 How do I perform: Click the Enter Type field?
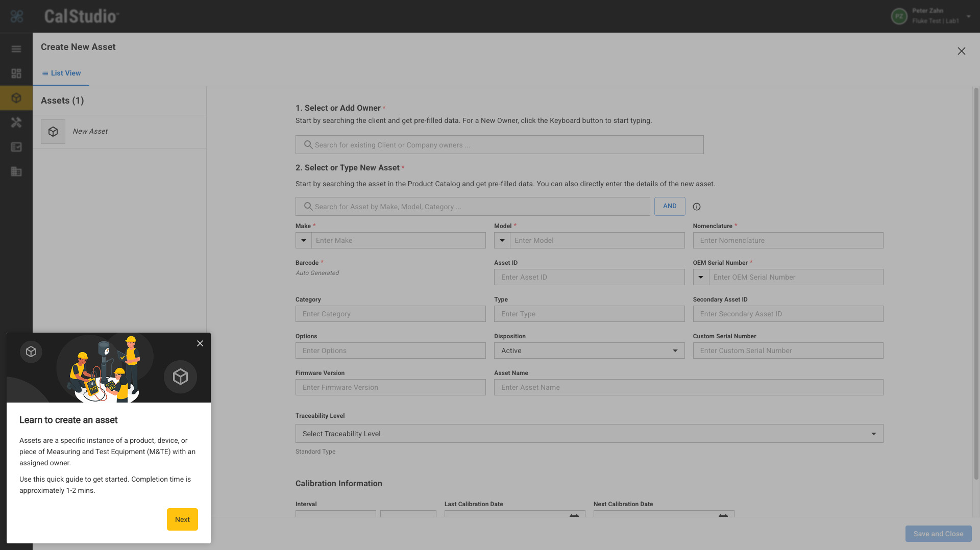coord(589,314)
